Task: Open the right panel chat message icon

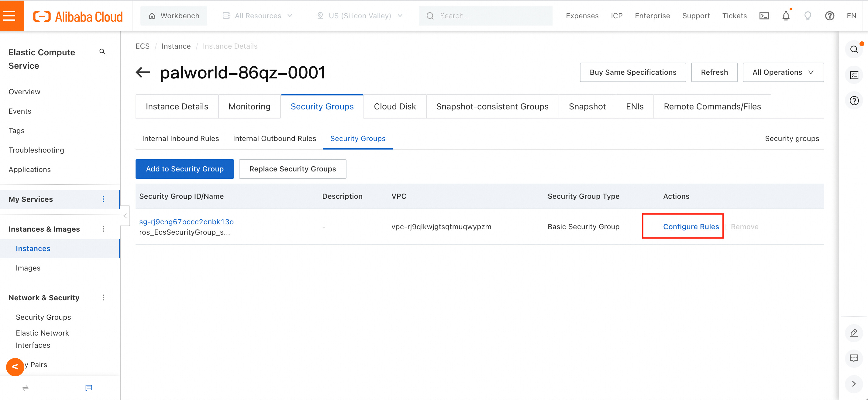Action: tap(854, 358)
